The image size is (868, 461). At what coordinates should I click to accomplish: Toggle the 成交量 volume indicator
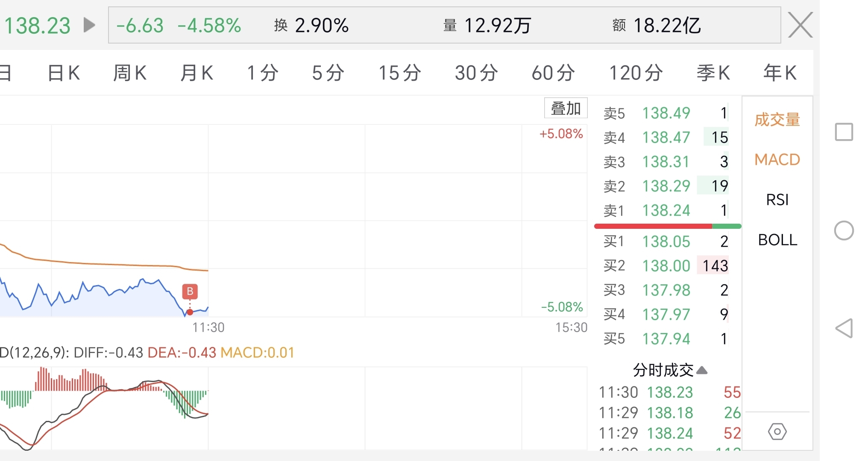[x=777, y=120]
